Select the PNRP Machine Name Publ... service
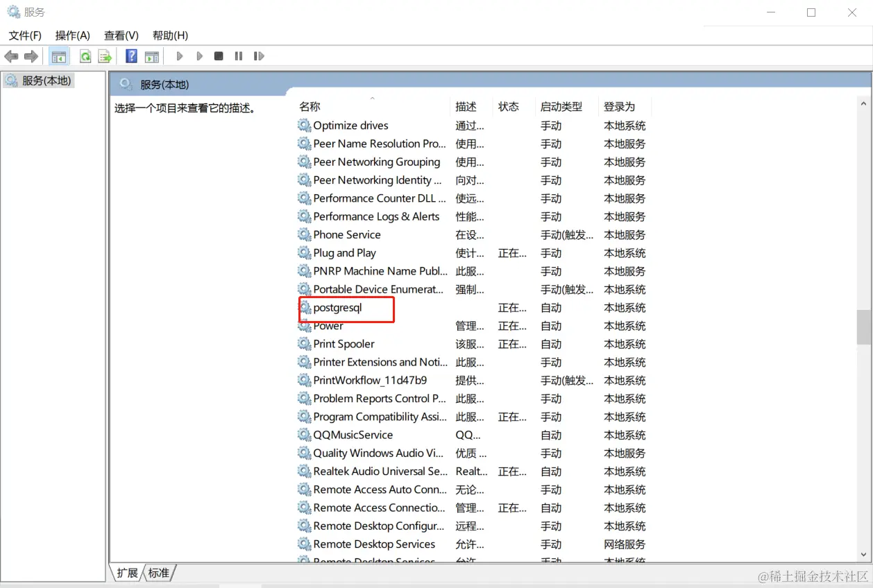873x588 pixels. (x=380, y=271)
